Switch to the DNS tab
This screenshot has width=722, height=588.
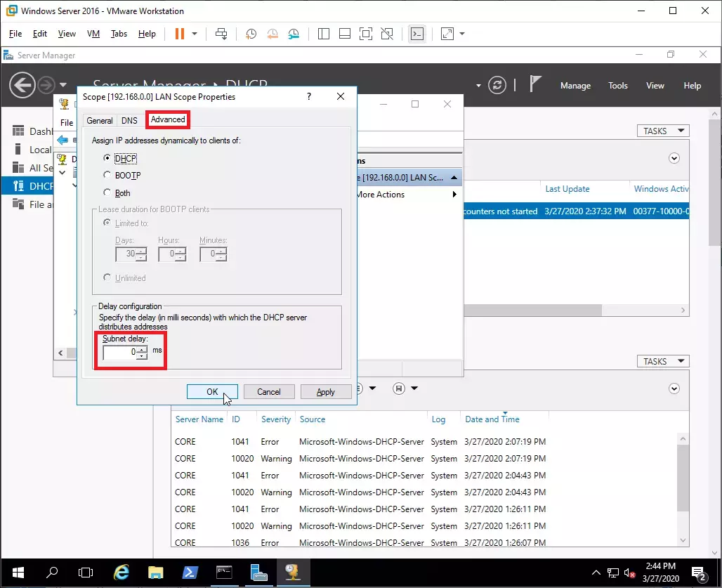129,120
